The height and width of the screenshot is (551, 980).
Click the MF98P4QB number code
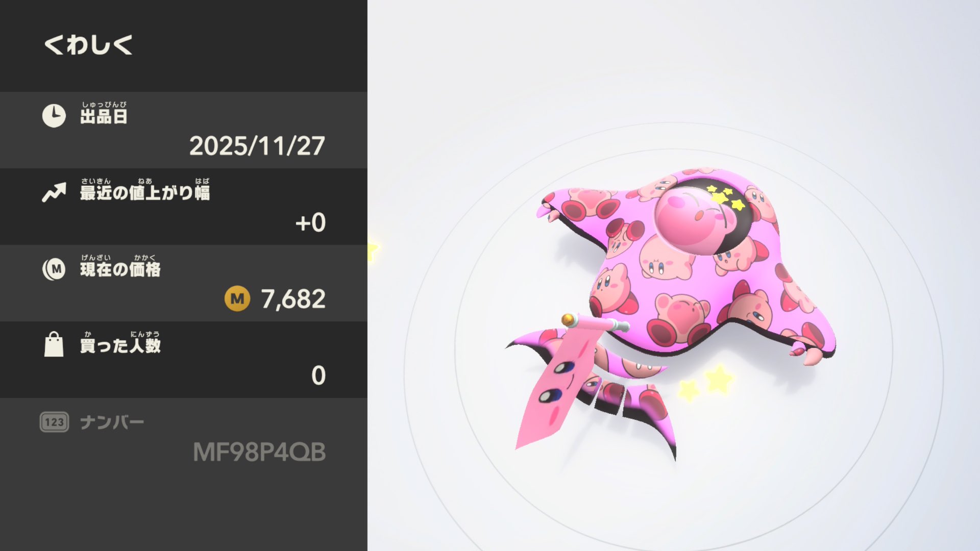(259, 453)
